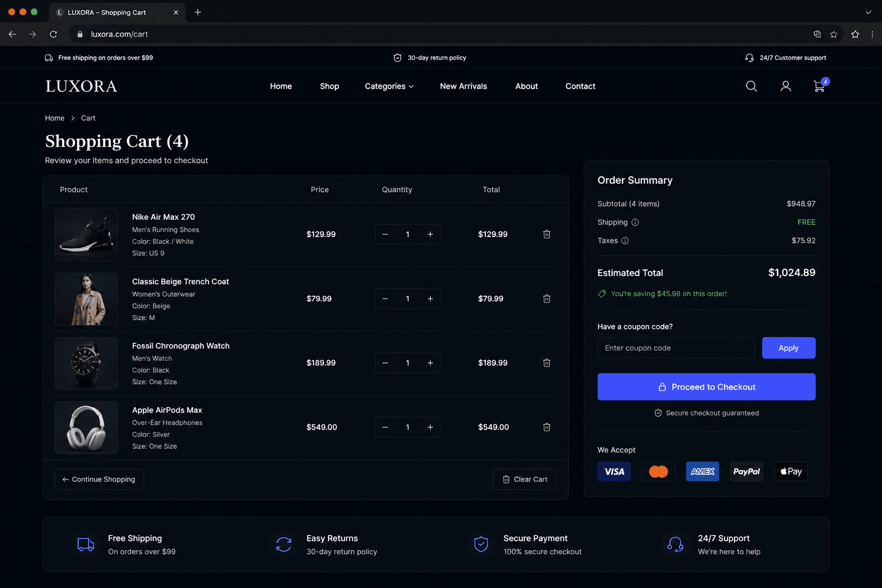The height and width of the screenshot is (588, 882).
Task: Open the About navigation item
Action: point(527,86)
